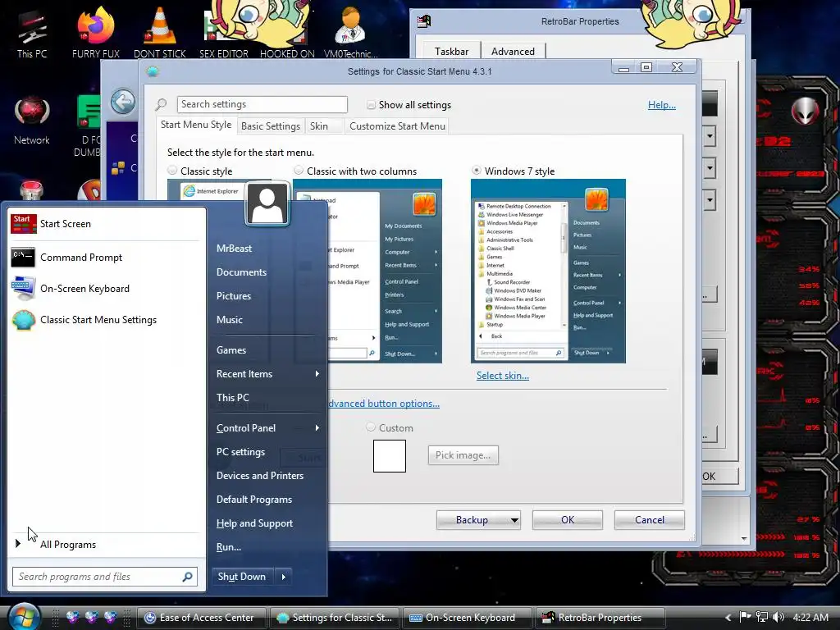Click the volume icon in system tray

[x=778, y=617]
